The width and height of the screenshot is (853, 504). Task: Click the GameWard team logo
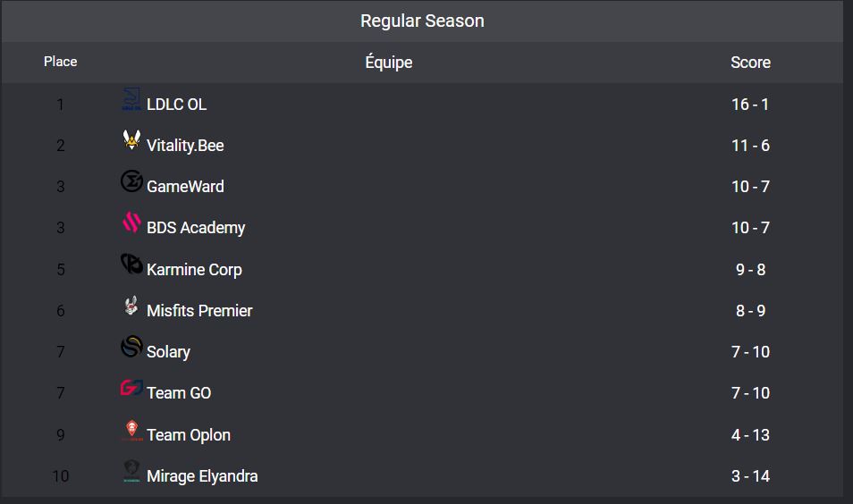pos(131,182)
